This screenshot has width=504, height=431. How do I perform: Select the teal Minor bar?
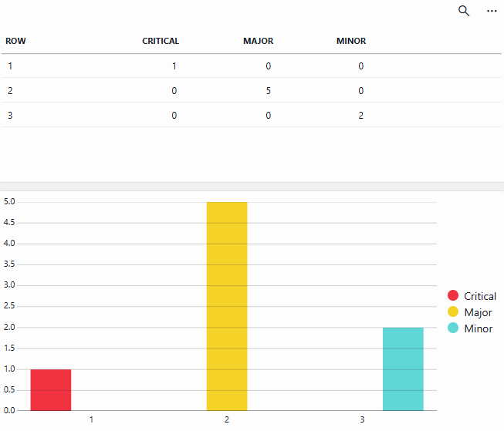pyautogui.click(x=403, y=369)
